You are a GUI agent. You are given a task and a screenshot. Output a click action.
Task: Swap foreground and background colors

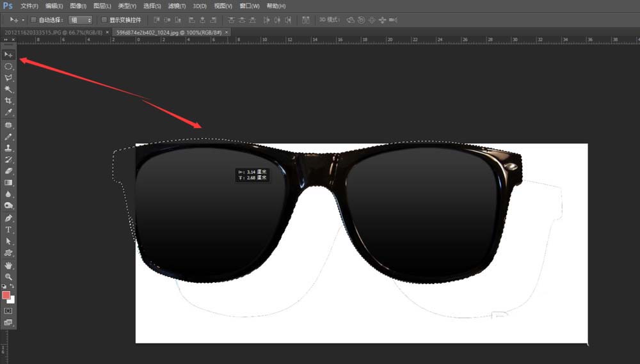pyautogui.click(x=13, y=286)
